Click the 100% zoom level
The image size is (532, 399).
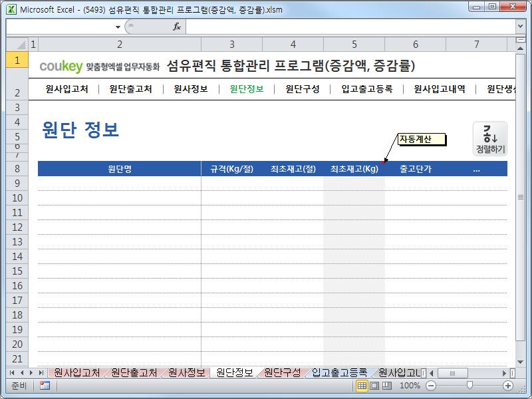click(410, 386)
